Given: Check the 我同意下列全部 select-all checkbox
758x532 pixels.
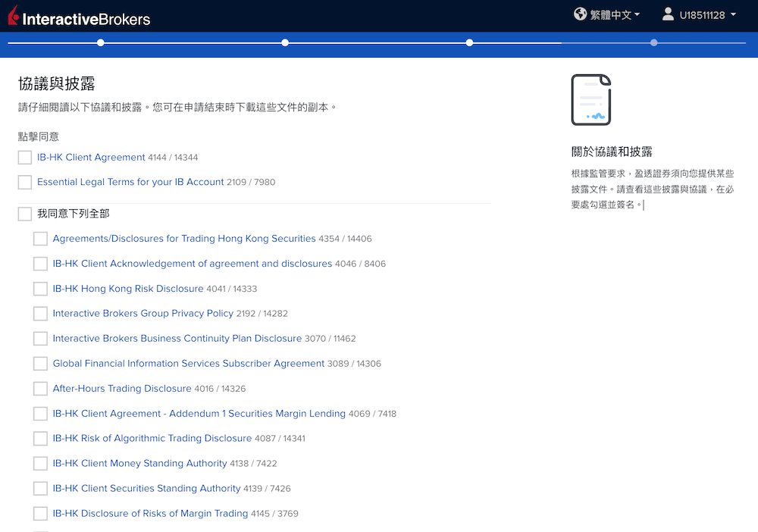Looking at the screenshot, I should coord(24,213).
